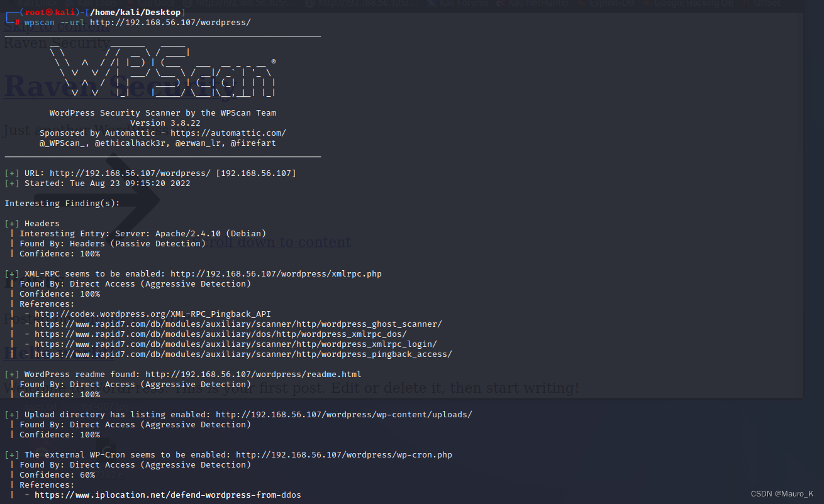
Task: Open the WordPress readme.html URL
Action: click(253, 375)
